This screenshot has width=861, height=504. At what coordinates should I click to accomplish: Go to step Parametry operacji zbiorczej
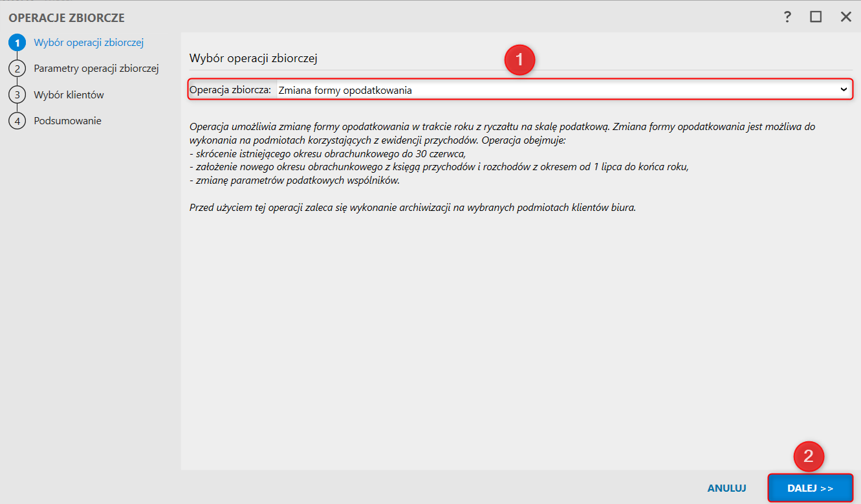tap(96, 68)
